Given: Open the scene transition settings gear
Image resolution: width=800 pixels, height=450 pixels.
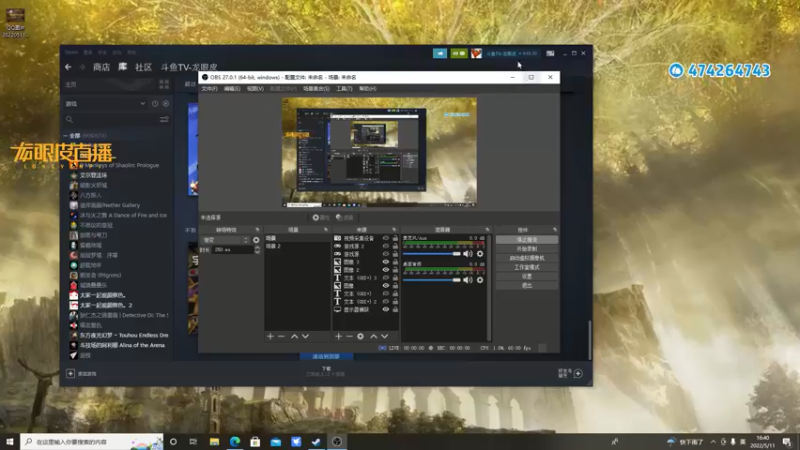Looking at the screenshot, I should point(256,240).
